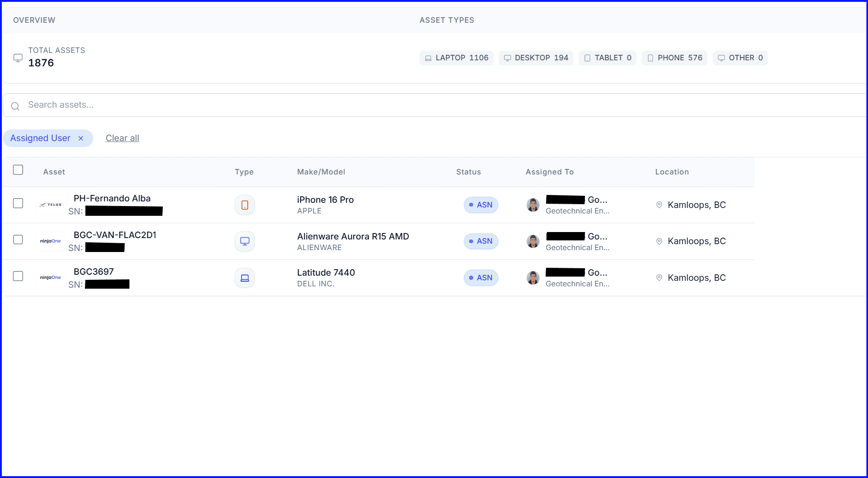Toggle the select-all checkbox in table header
This screenshot has width=868, height=478.
tap(18, 170)
